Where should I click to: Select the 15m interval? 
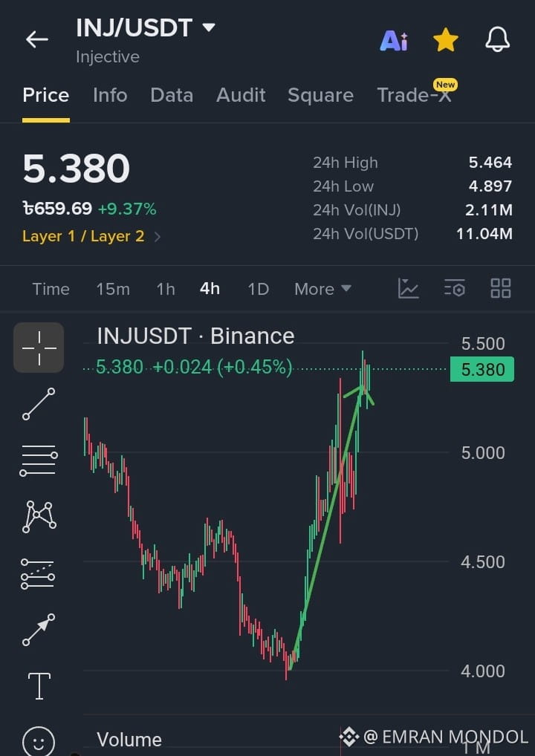[x=113, y=290]
